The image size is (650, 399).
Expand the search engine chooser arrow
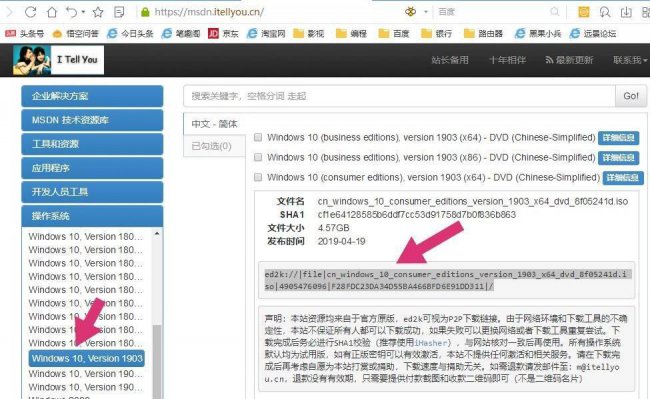pyautogui.click(x=426, y=12)
